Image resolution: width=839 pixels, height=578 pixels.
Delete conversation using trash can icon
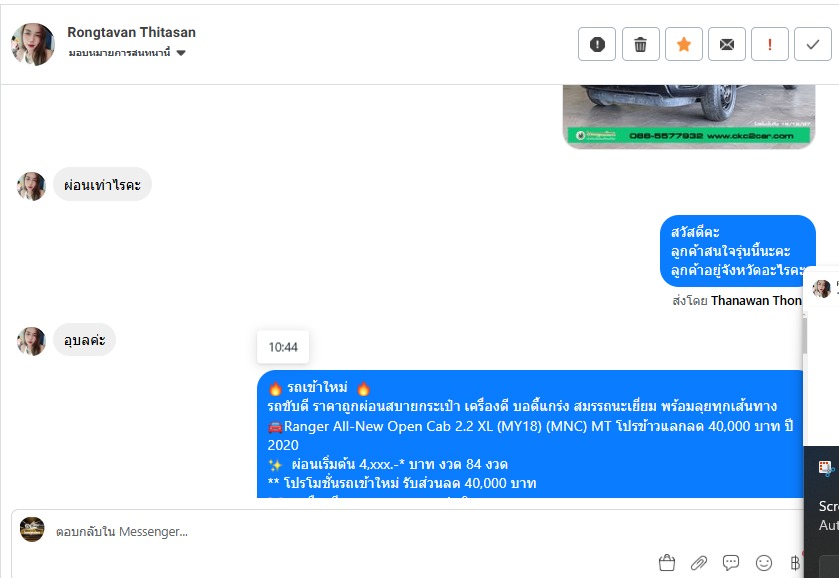point(640,44)
